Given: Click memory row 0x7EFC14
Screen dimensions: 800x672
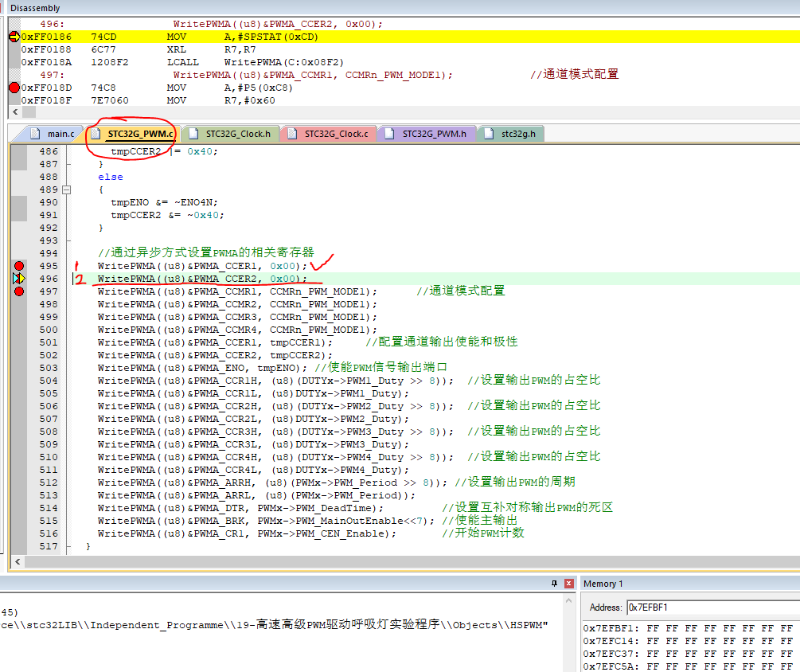Looking at the screenshot, I should pos(688,641).
